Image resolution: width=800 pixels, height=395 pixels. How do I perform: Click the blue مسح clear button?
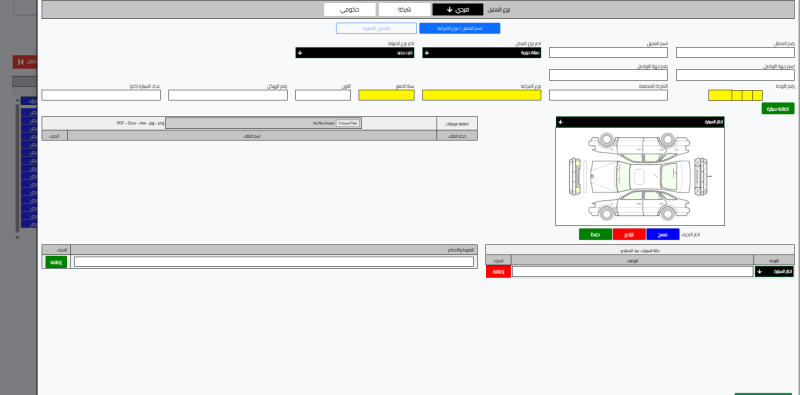pyautogui.click(x=663, y=235)
